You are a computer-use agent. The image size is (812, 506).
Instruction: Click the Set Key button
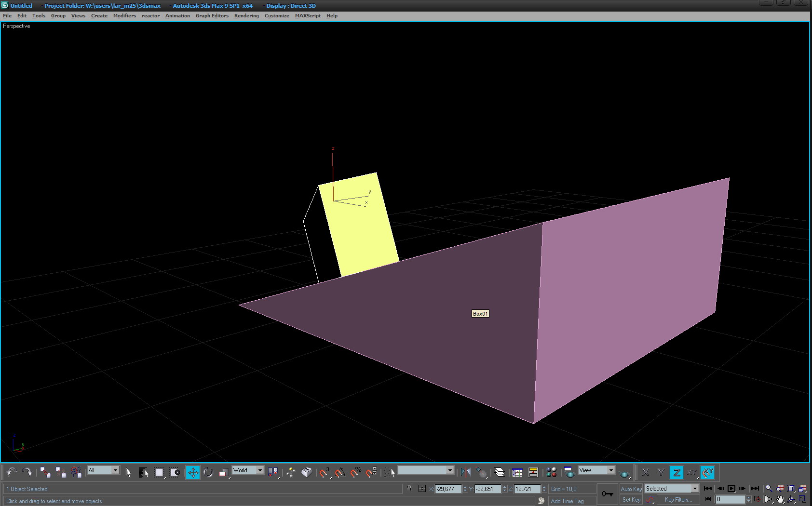pos(631,500)
